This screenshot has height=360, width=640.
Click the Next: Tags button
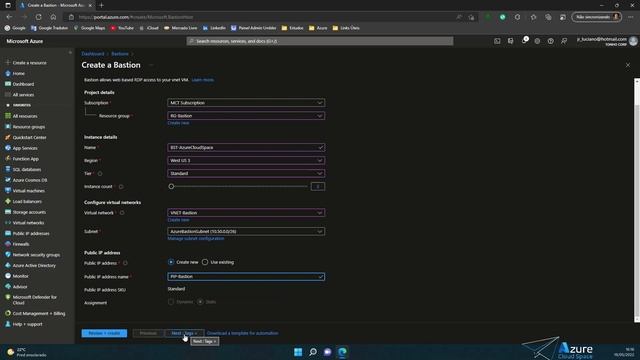point(184,333)
